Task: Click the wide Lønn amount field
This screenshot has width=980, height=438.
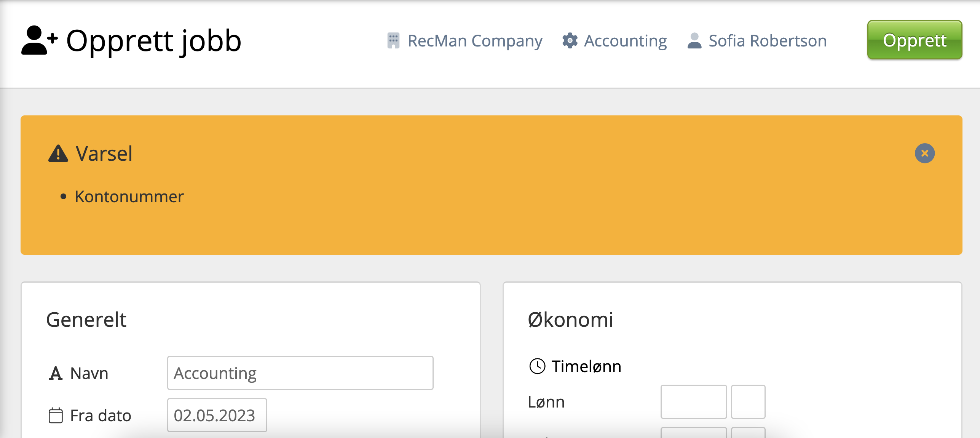Action: (693, 402)
